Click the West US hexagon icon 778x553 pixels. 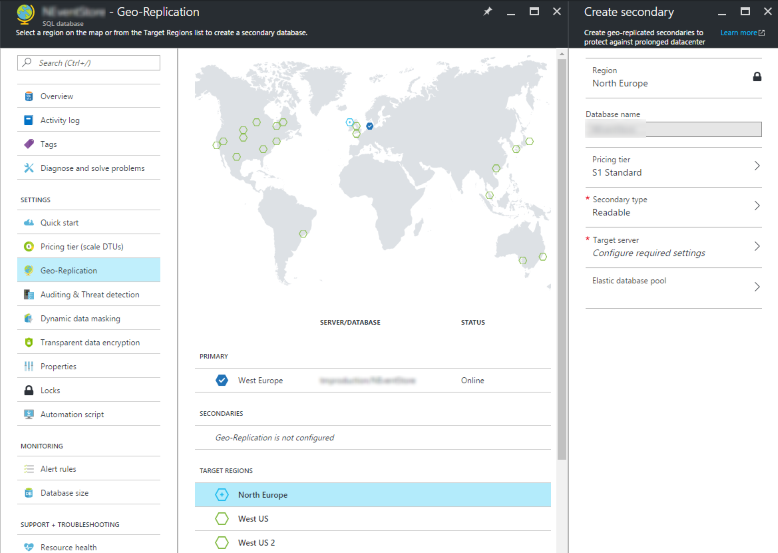222,519
